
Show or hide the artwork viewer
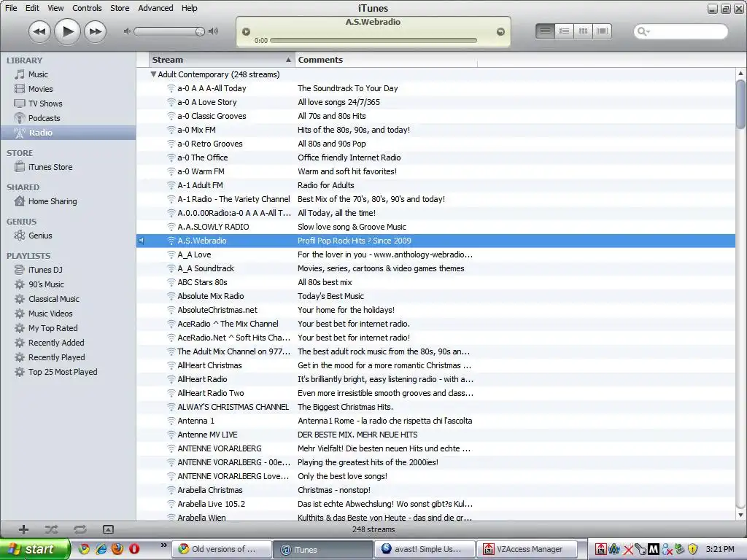[x=108, y=529]
